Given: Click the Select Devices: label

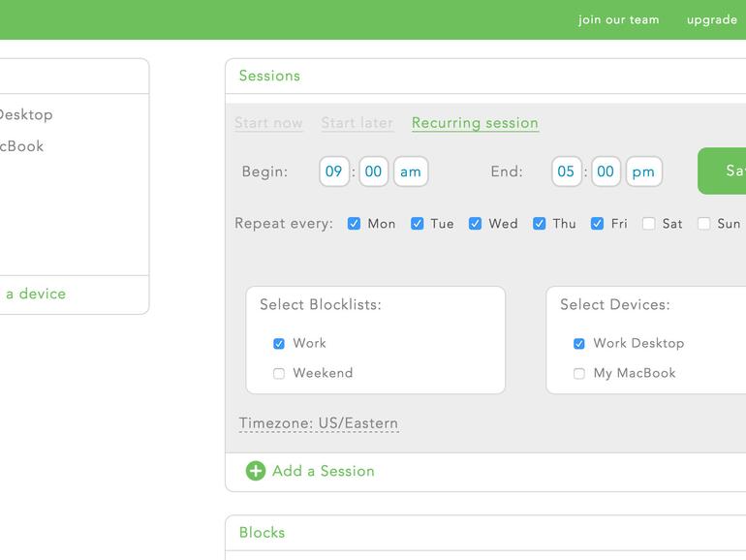Looking at the screenshot, I should point(615,304).
